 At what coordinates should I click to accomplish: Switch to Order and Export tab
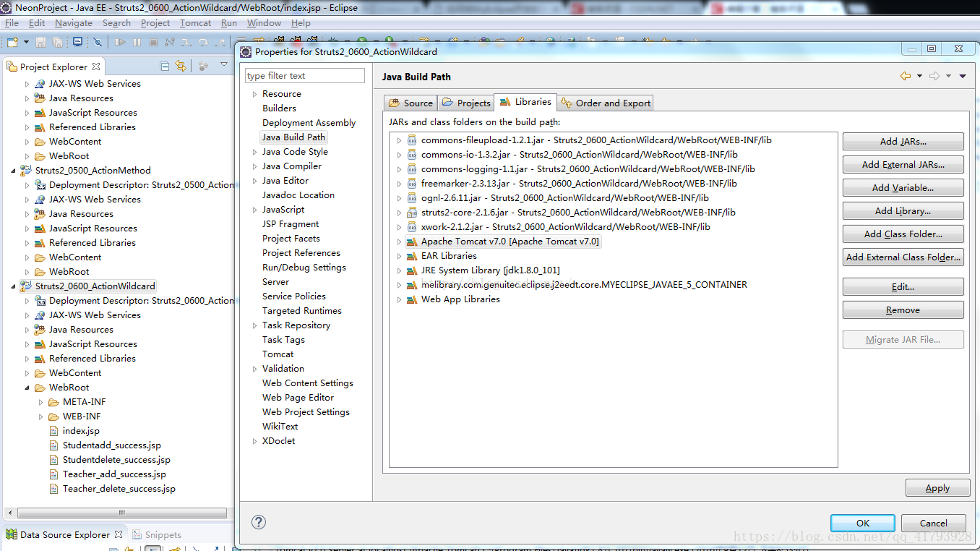[605, 103]
